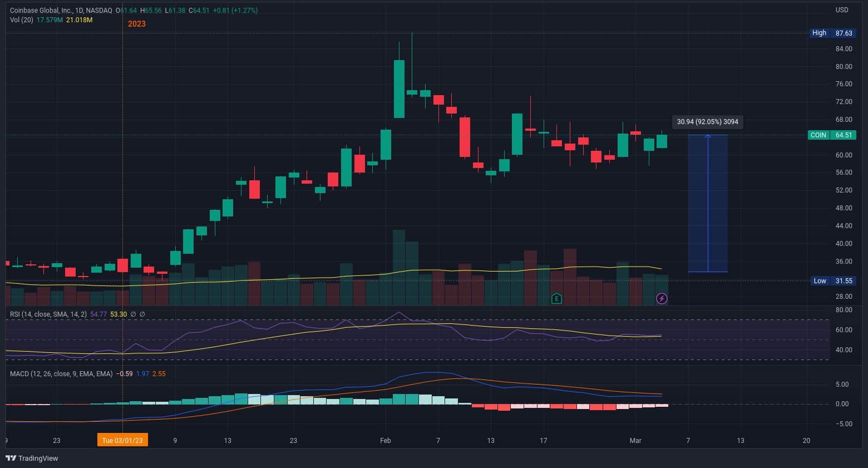Click the 28.00 price axis label
Viewport: 868px width, 468px height.
coord(844,297)
